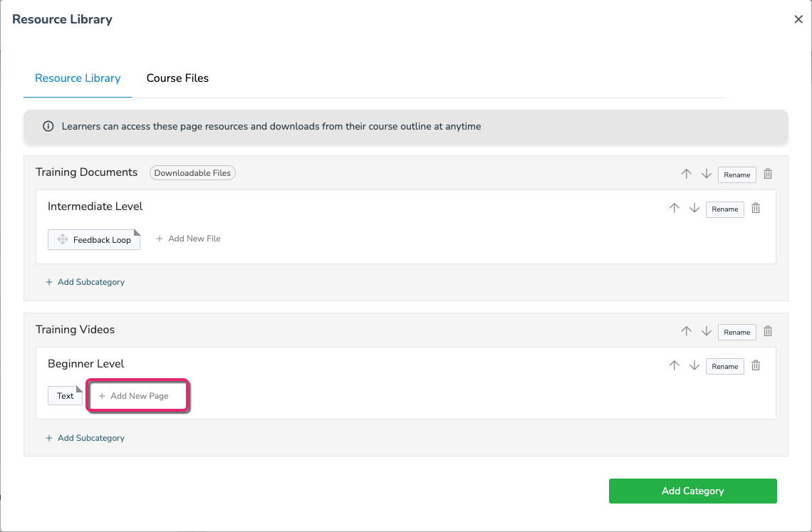Click Add New Page in Beginner Level
This screenshot has height=532, width=812.
(x=138, y=396)
